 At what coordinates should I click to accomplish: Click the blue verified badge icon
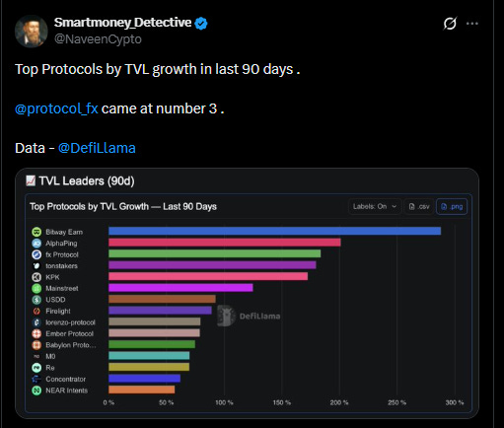[201, 24]
